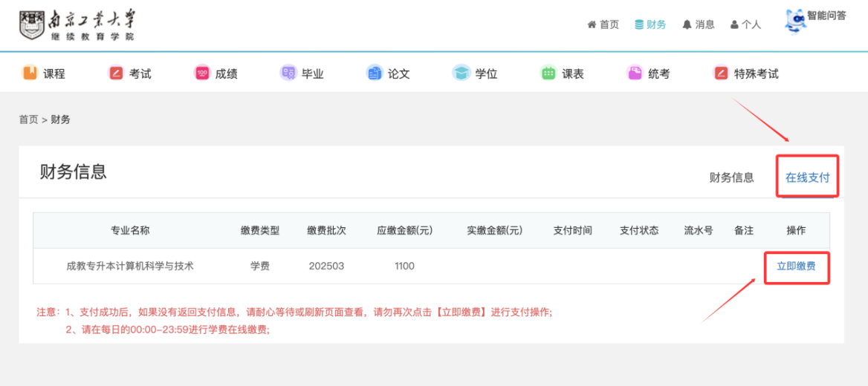Viewport: 868px width, 386px height.
Task: Open the 考试 exam icon
Action: 116,73
